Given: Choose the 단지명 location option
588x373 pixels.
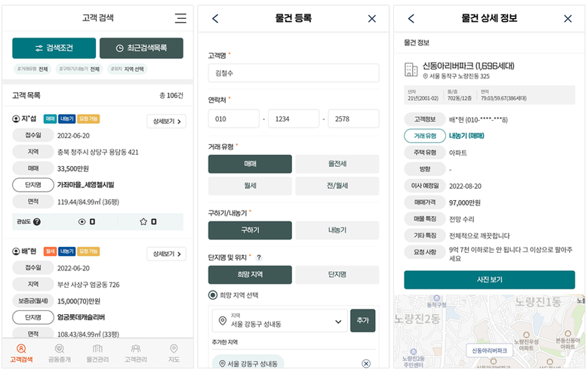Looking at the screenshot, I should (337, 274).
